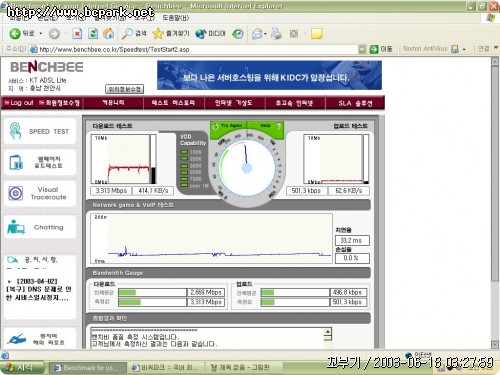Viewport: 500px width, 375px height.
Task: Open the web page loading test sidebar item
Action: (x=40, y=162)
